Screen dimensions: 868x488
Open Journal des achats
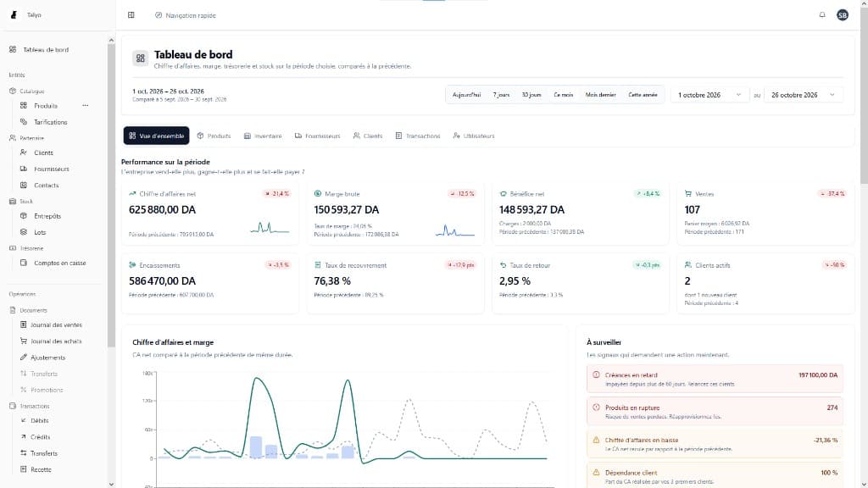point(56,341)
